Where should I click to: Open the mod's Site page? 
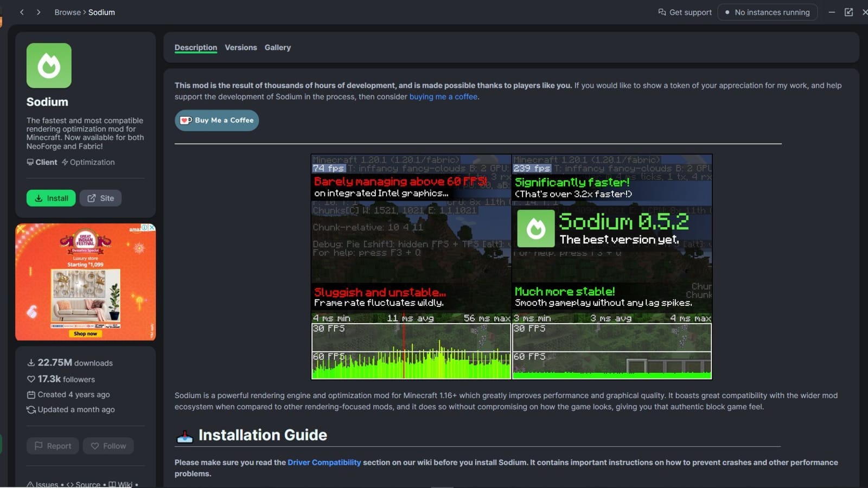tap(100, 198)
